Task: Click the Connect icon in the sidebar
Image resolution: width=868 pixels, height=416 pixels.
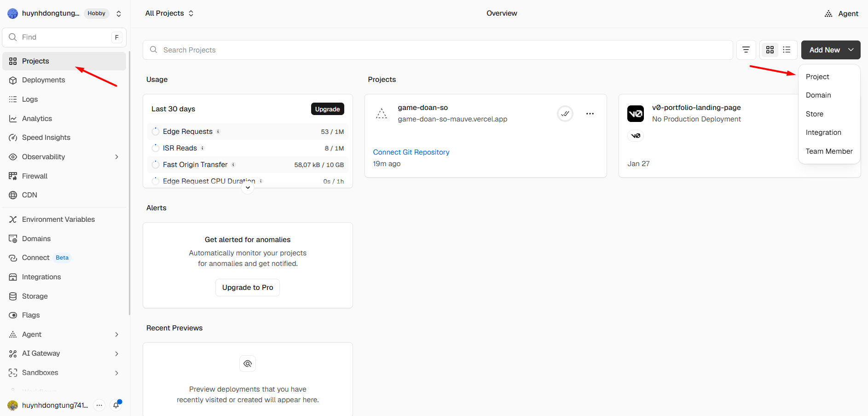Action: click(x=13, y=258)
